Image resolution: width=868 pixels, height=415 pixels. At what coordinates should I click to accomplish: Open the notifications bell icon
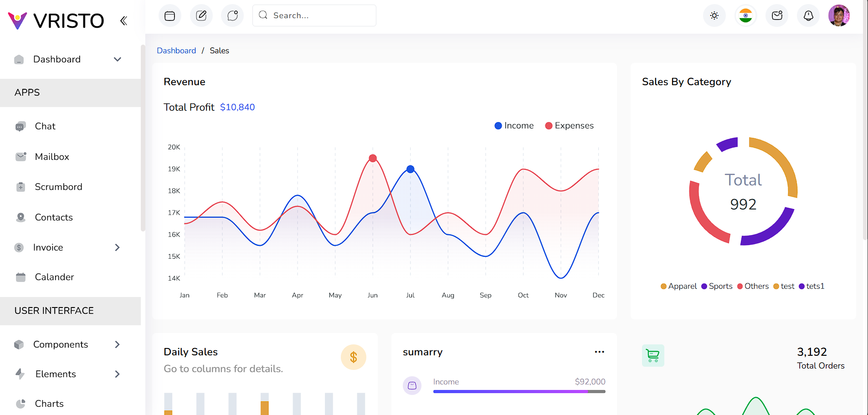pos(808,16)
